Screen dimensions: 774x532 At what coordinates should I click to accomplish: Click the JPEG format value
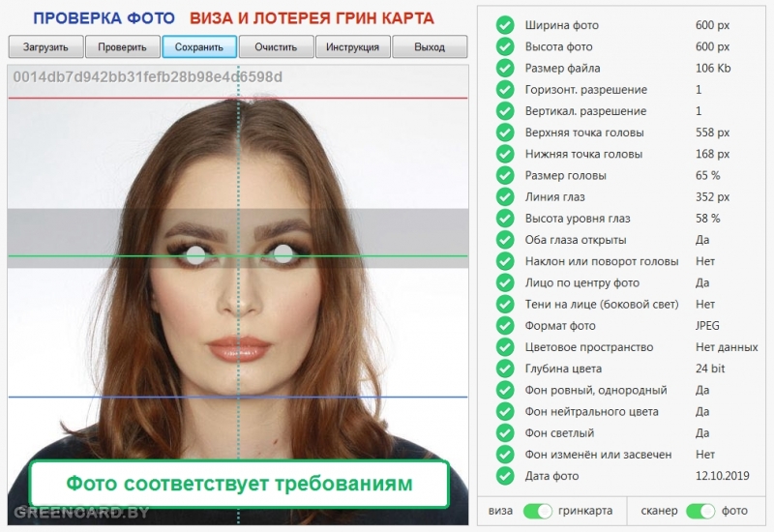[x=707, y=326]
